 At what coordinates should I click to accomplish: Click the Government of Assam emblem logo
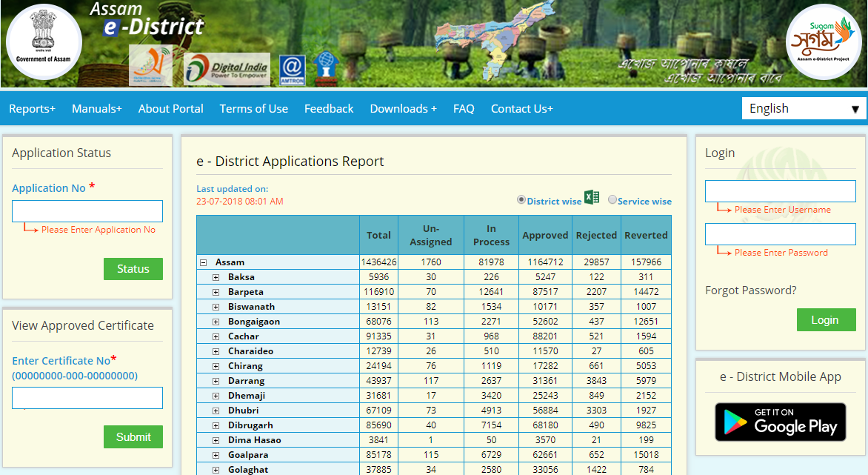point(43,42)
